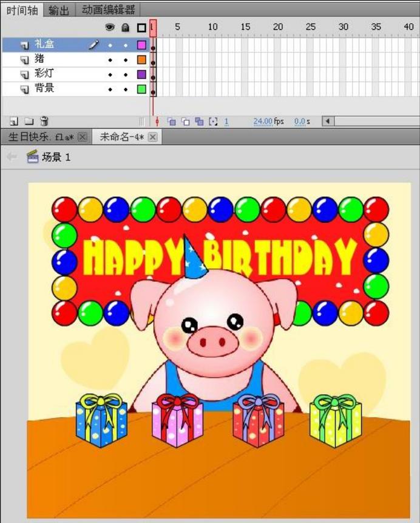Select the 背景 layer
Image resolution: width=420 pixels, height=523 pixels.
[x=76, y=89]
